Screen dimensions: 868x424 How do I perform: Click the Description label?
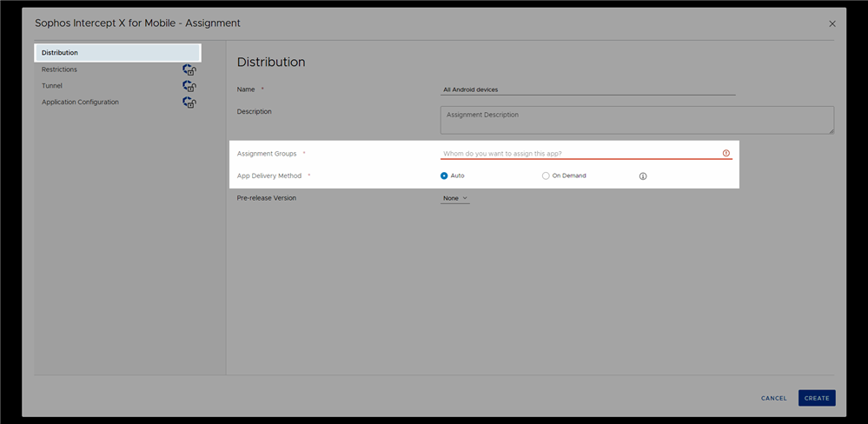click(x=254, y=112)
